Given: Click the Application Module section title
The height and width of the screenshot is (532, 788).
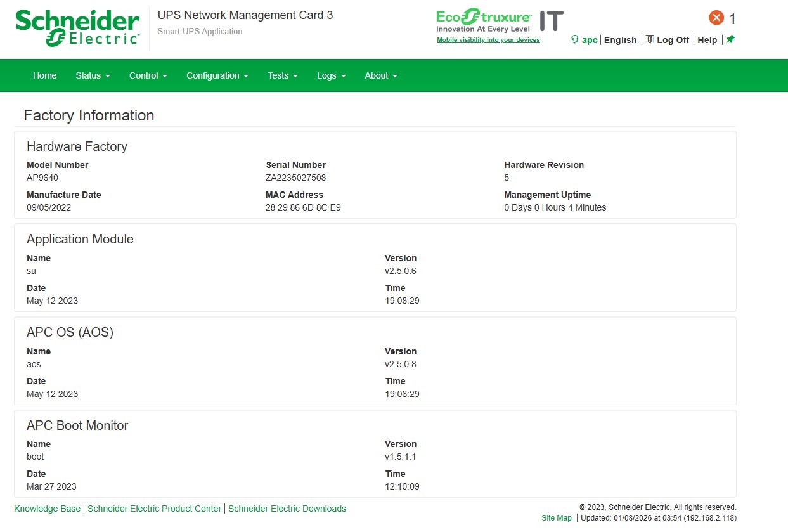Looking at the screenshot, I should (x=80, y=239).
